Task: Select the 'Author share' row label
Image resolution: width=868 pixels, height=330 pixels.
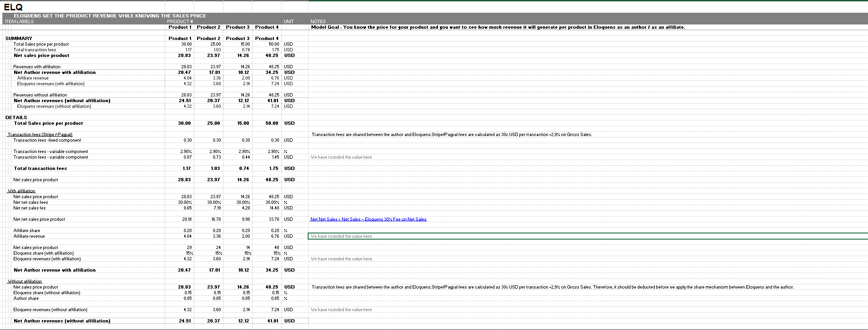Action: click(x=26, y=298)
